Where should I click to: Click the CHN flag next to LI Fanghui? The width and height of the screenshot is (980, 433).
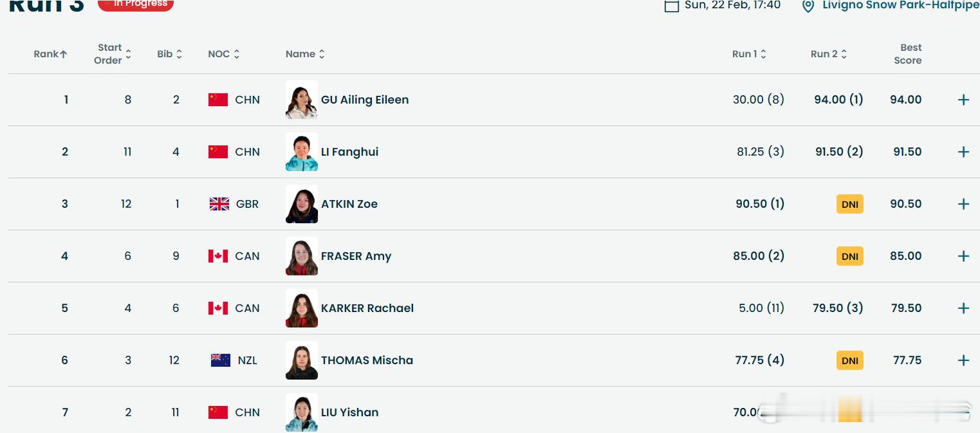tap(218, 152)
